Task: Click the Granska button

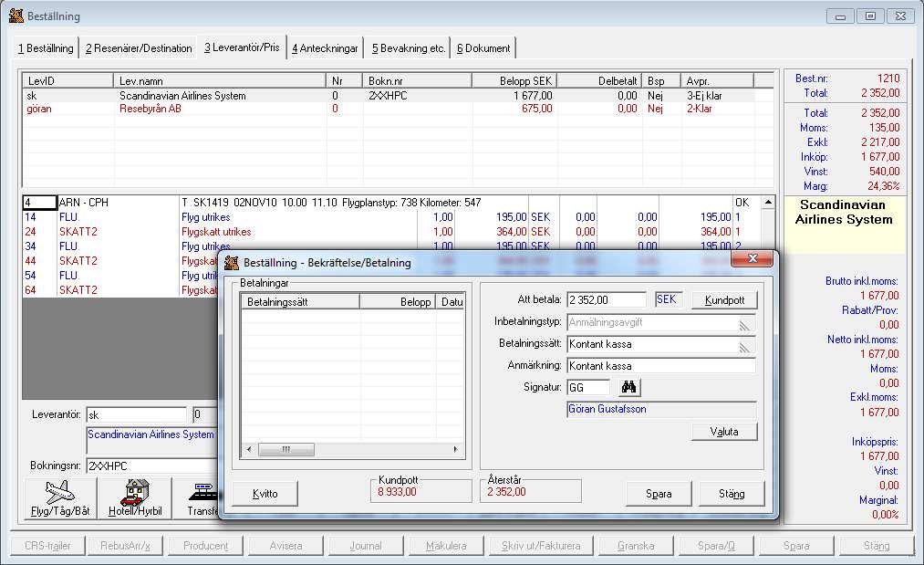Action: click(x=636, y=546)
